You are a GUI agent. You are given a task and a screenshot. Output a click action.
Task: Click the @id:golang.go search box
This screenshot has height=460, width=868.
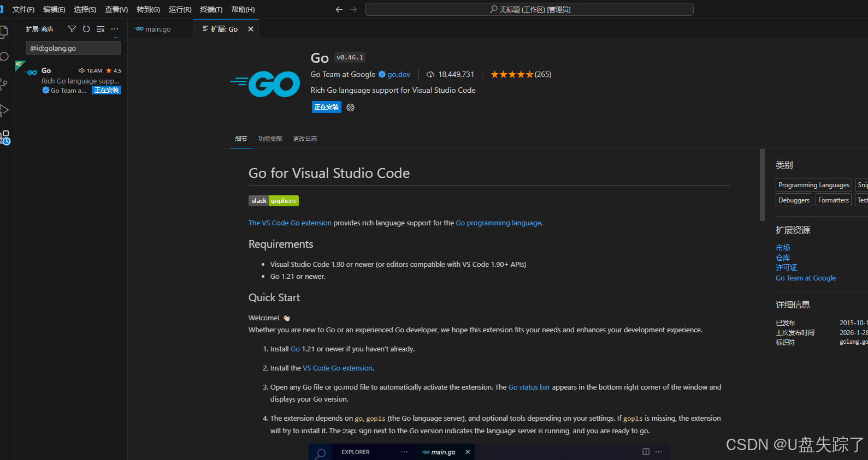tap(73, 48)
